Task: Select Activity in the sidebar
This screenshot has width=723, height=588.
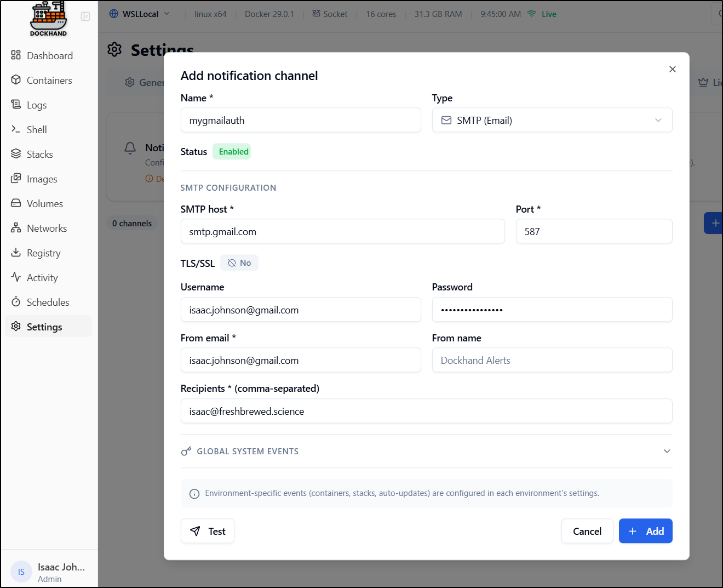Action: tap(42, 278)
